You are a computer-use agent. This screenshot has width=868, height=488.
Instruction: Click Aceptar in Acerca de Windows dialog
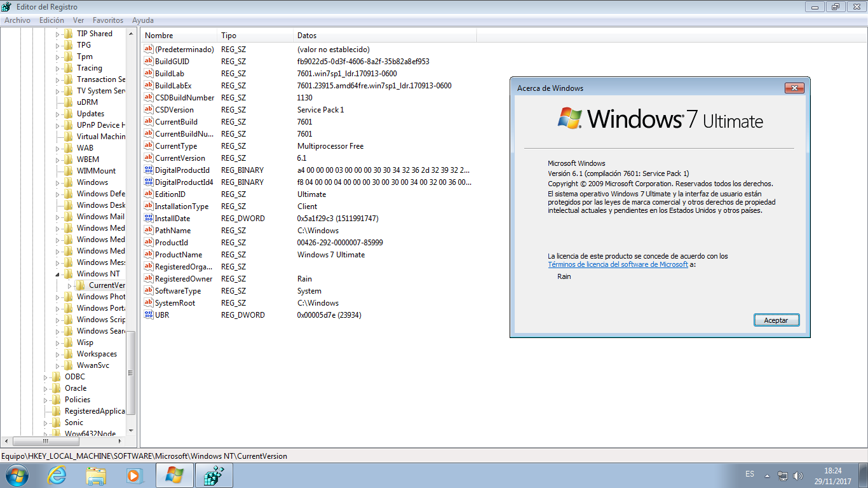point(776,320)
